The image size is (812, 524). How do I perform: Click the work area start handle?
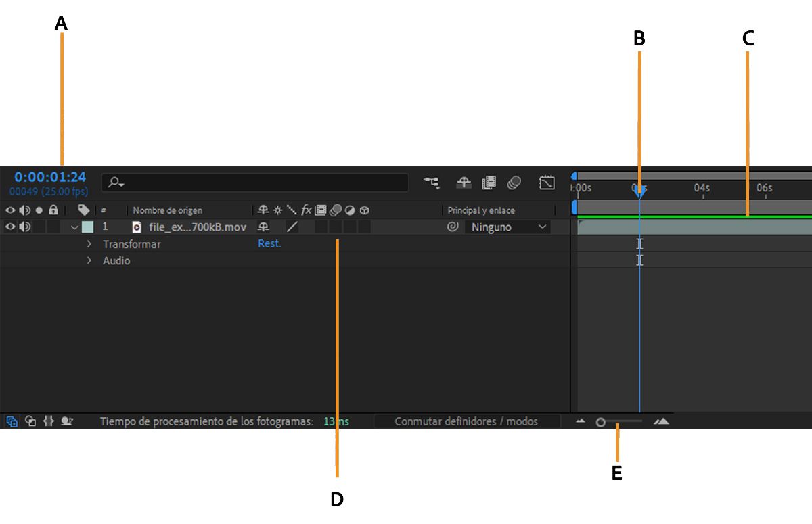[x=575, y=207]
